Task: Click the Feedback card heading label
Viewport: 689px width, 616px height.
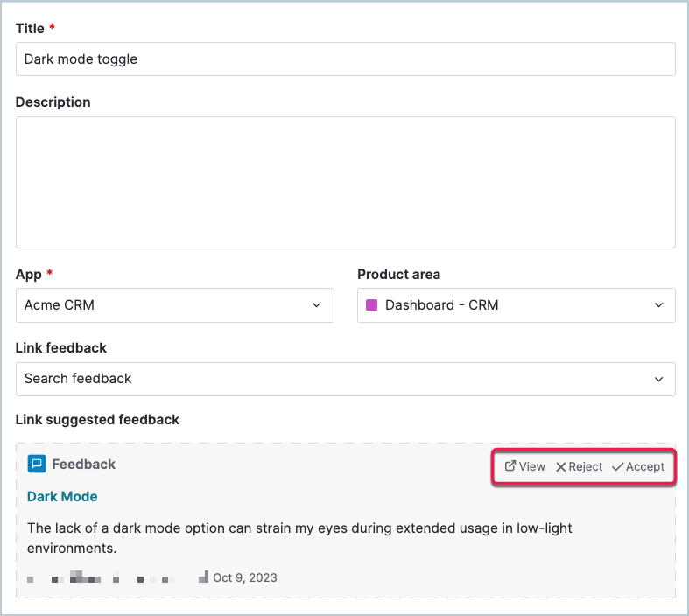Action: pos(83,464)
